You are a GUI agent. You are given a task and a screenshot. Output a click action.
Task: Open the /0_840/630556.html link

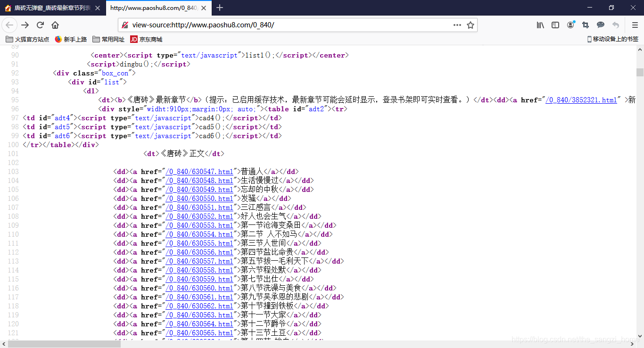[x=199, y=252]
